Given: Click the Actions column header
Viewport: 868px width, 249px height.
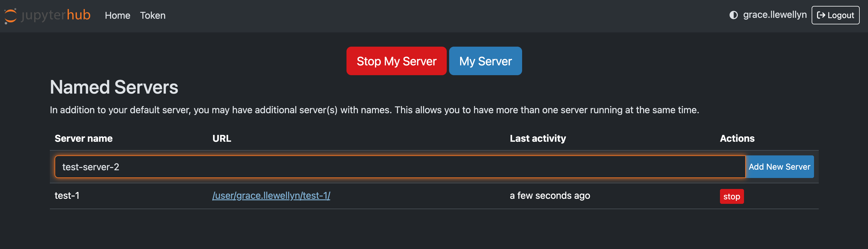Looking at the screenshot, I should (737, 138).
